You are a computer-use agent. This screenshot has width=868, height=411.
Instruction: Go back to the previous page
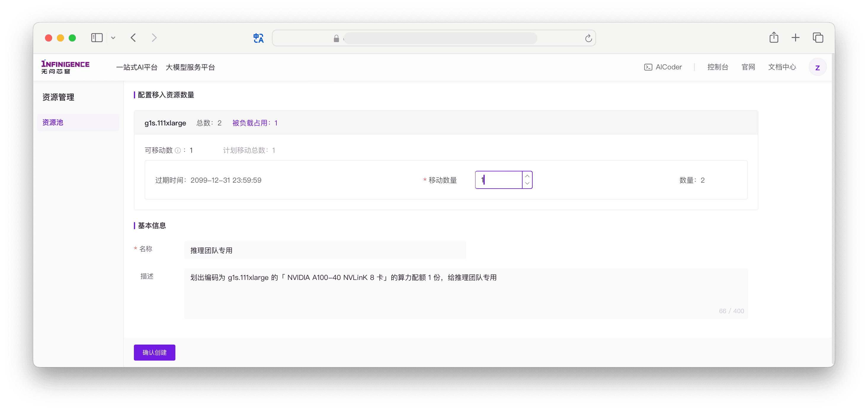[x=133, y=38]
